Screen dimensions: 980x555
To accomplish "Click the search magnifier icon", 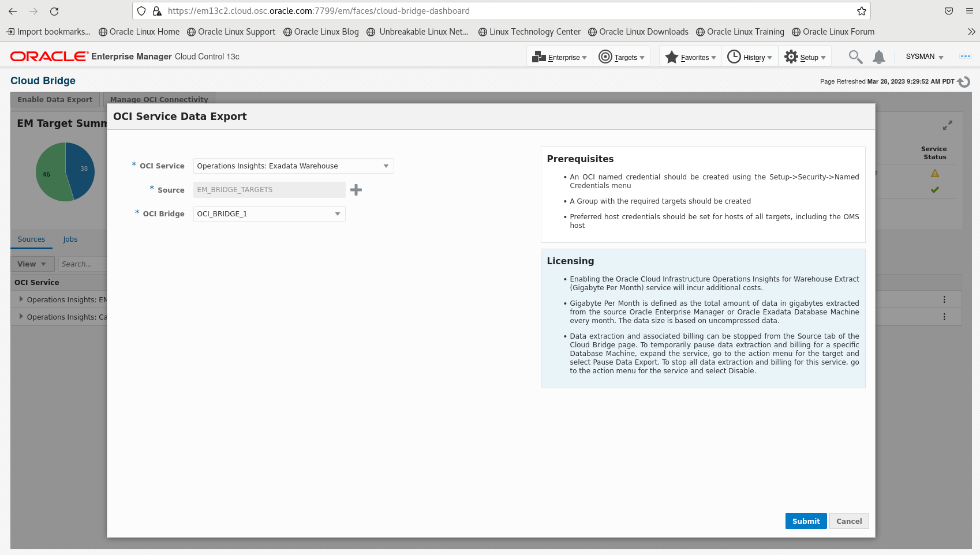I will click(855, 57).
